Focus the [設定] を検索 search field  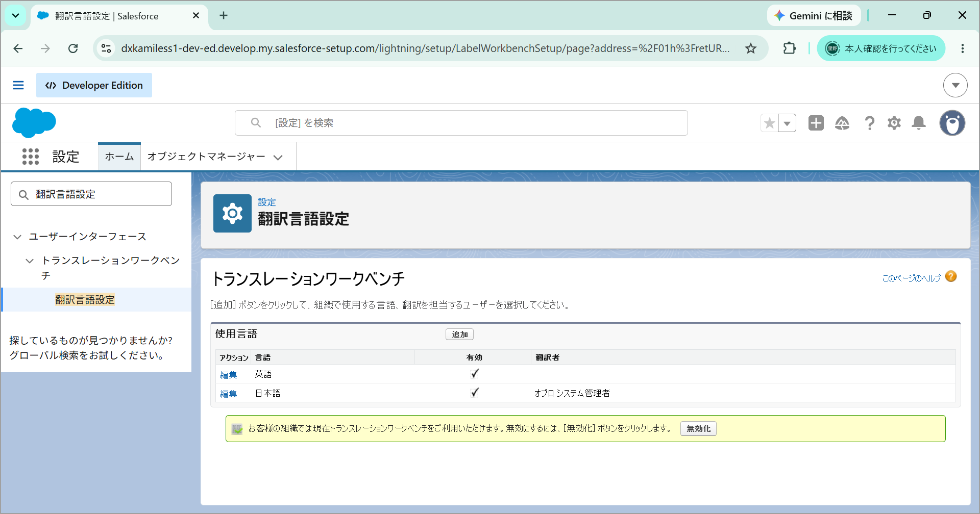pyautogui.click(x=461, y=123)
